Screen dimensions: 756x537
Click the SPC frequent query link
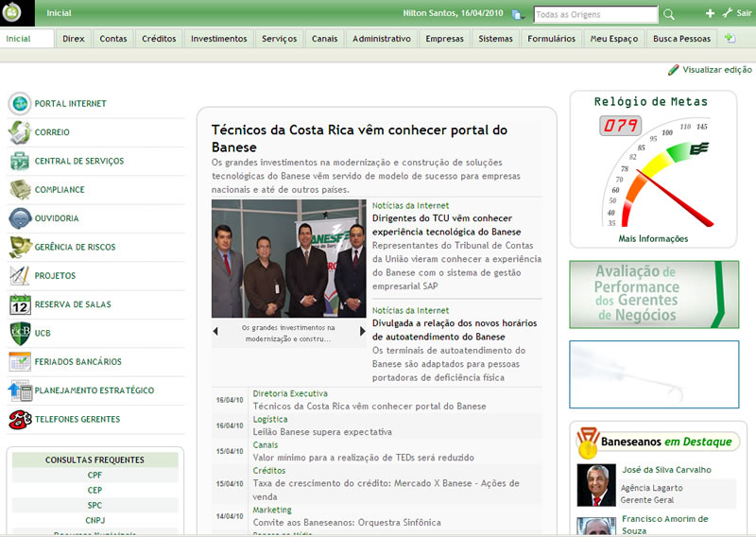pos(95,505)
